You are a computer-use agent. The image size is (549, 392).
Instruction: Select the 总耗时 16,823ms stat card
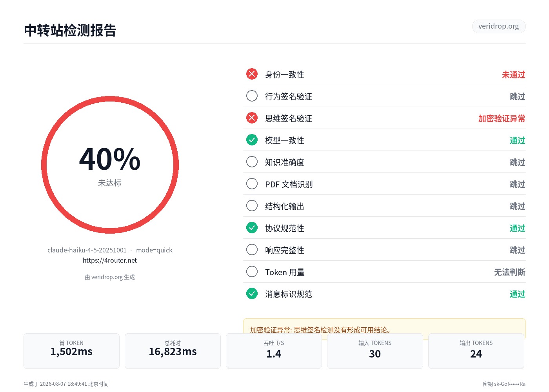[x=173, y=351]
